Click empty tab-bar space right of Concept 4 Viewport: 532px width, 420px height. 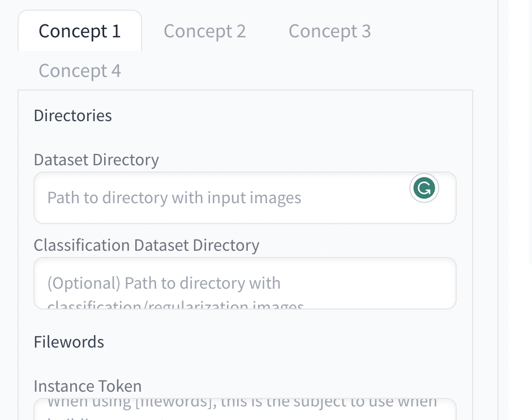(294, 71)
